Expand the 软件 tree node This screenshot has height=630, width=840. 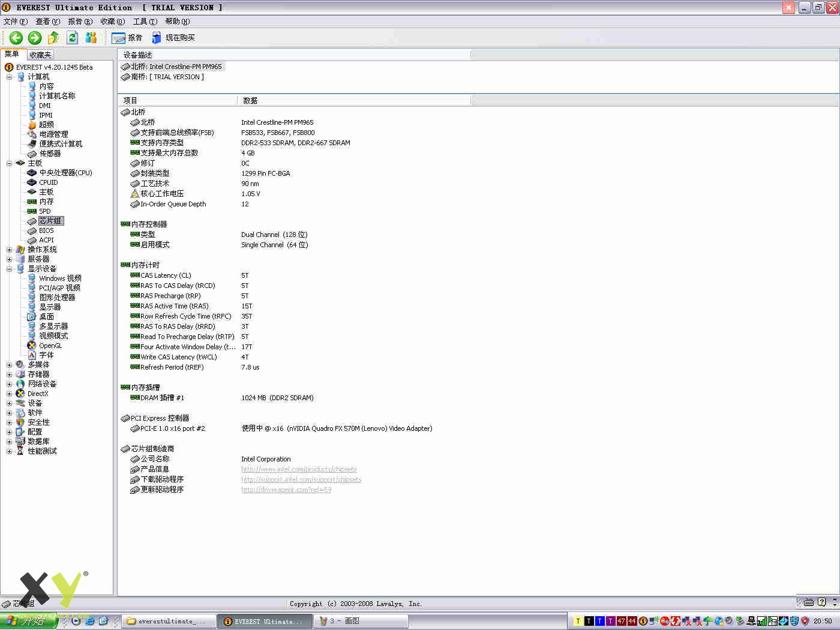pos(9,413)
